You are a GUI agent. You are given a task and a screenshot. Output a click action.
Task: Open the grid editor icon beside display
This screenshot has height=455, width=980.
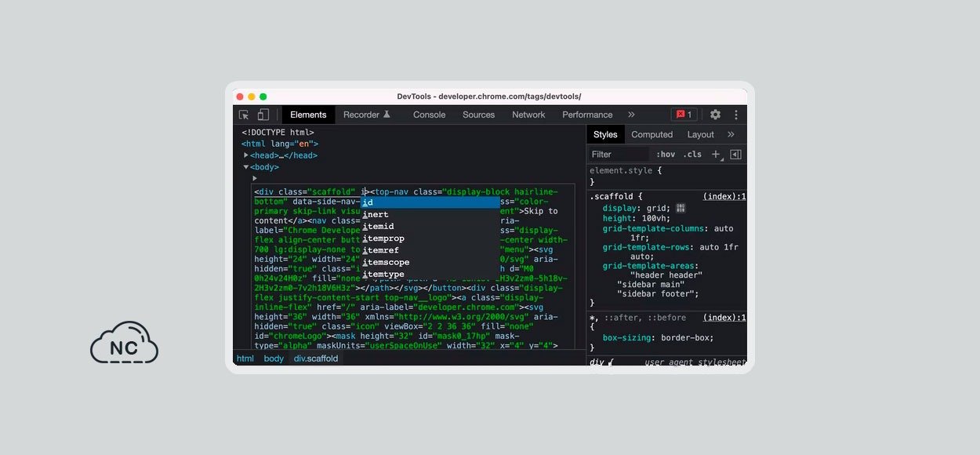[681, 208]
